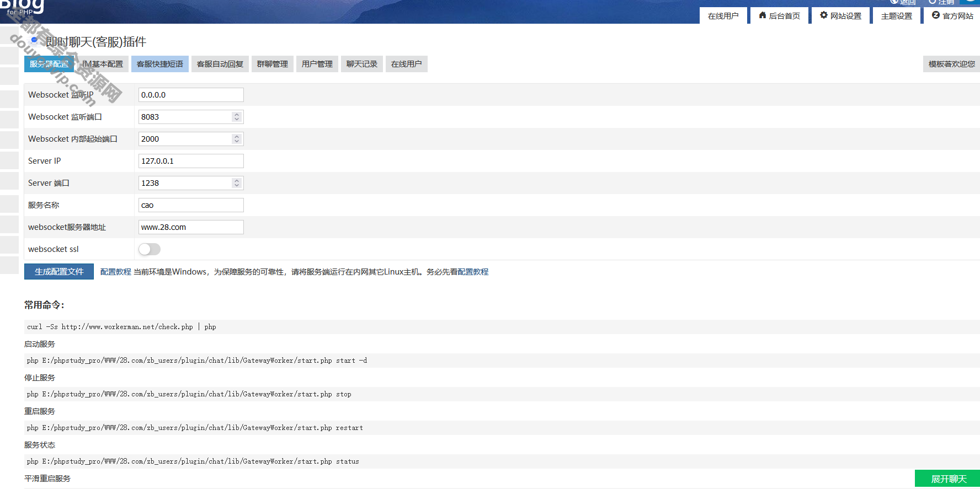Click the gear icon beside 网站设置
The height and width of the screenshot is (489, 980).
coord(824,15)
